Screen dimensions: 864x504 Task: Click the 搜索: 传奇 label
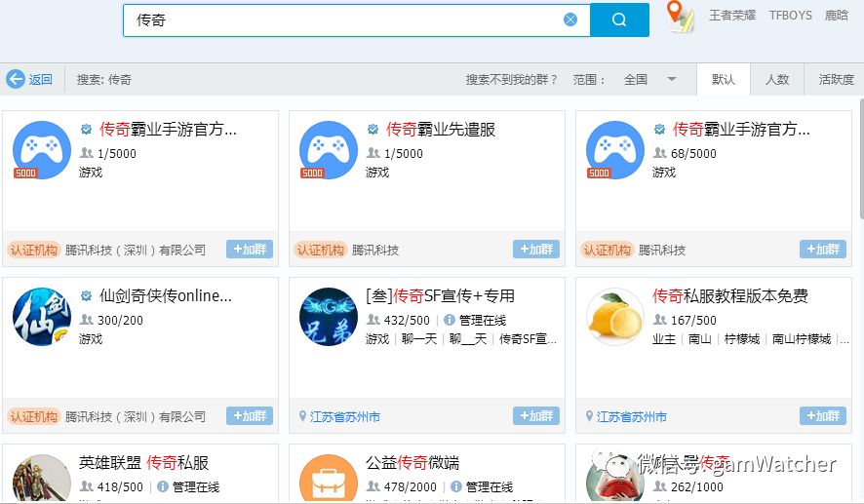point(104,79)
